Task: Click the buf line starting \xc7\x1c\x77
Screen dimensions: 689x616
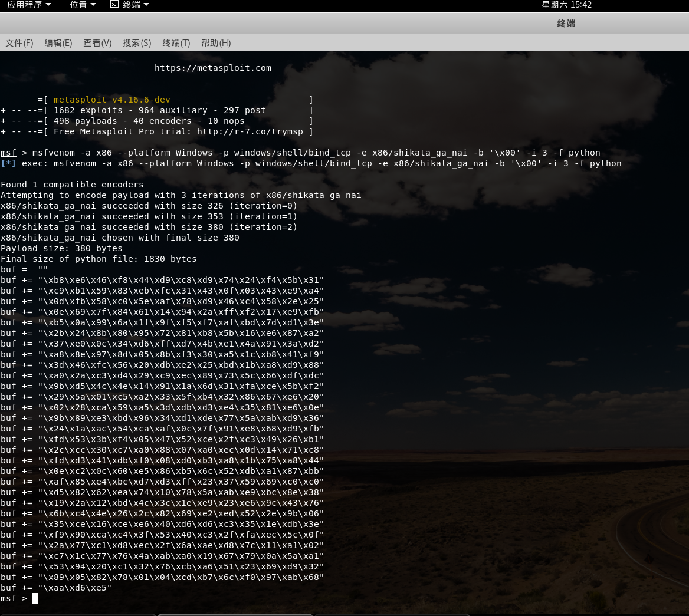Action: tap(162, 556)
